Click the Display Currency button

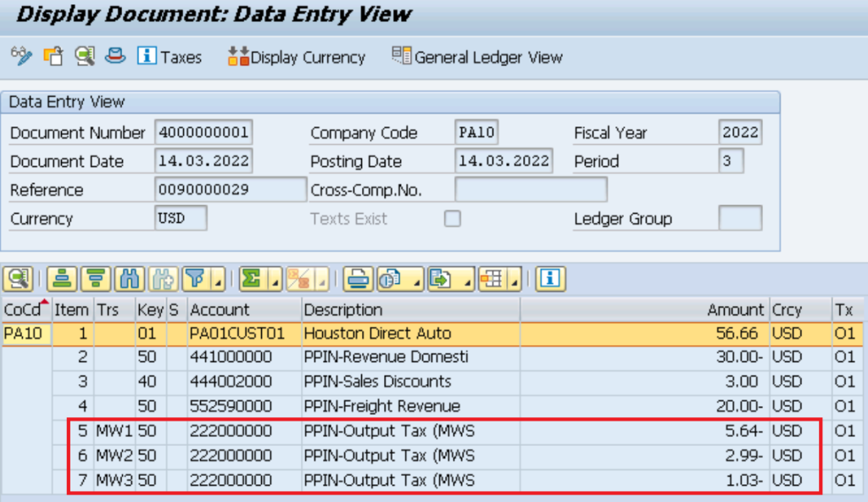[297, 57]
